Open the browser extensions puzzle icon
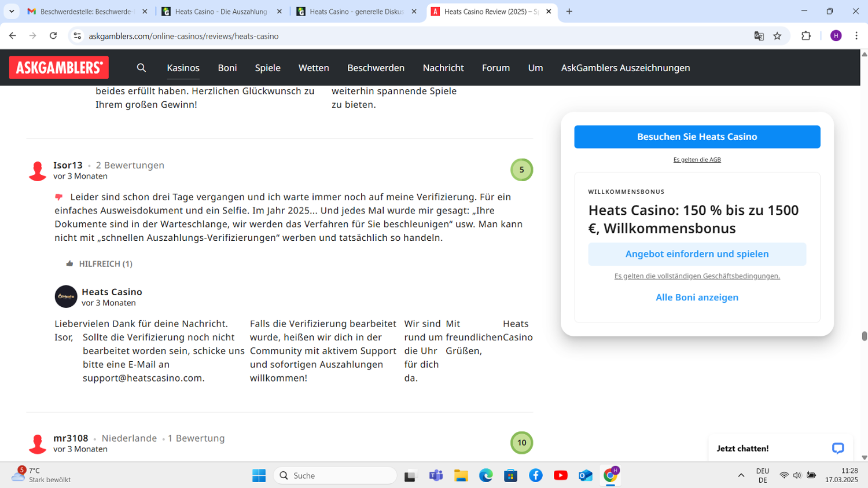Image resolution: width=868 pixels, height=488 pixels. [806, 36]
